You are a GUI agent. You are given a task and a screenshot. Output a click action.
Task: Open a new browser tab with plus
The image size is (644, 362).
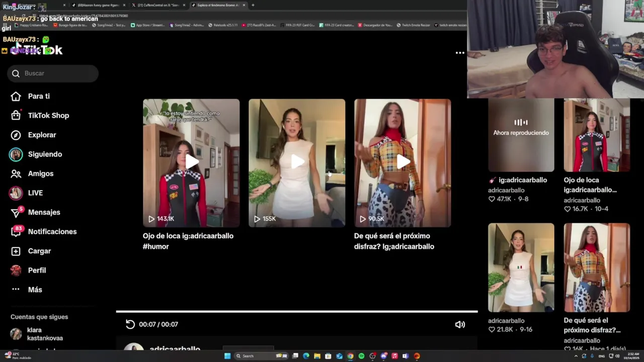pos(253,5)
